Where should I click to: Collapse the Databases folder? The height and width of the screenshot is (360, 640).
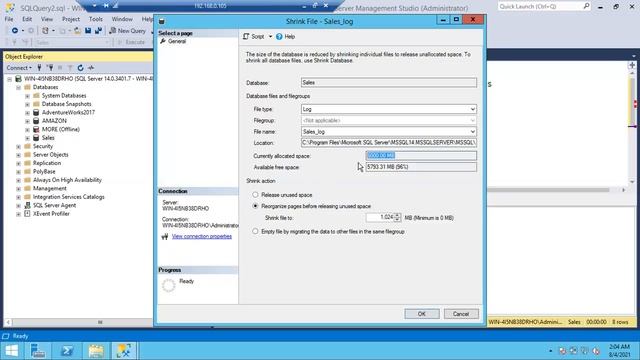tap(18, 87)
